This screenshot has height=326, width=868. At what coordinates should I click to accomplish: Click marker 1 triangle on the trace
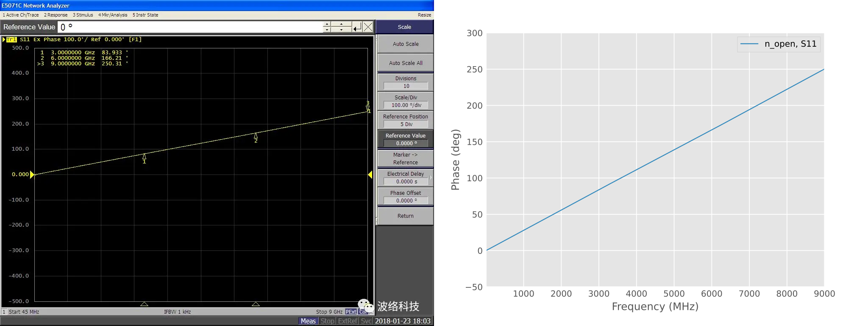tap(144, 157)
